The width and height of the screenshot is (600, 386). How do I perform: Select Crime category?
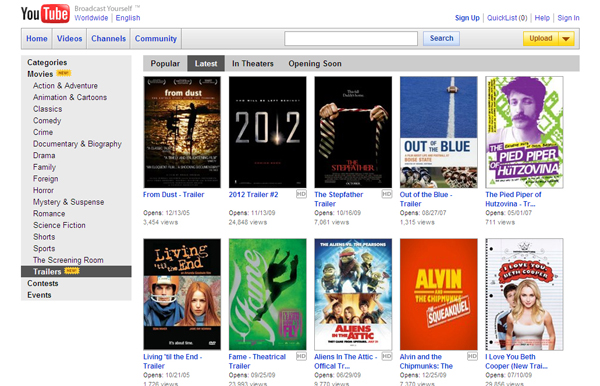point(43,132)
